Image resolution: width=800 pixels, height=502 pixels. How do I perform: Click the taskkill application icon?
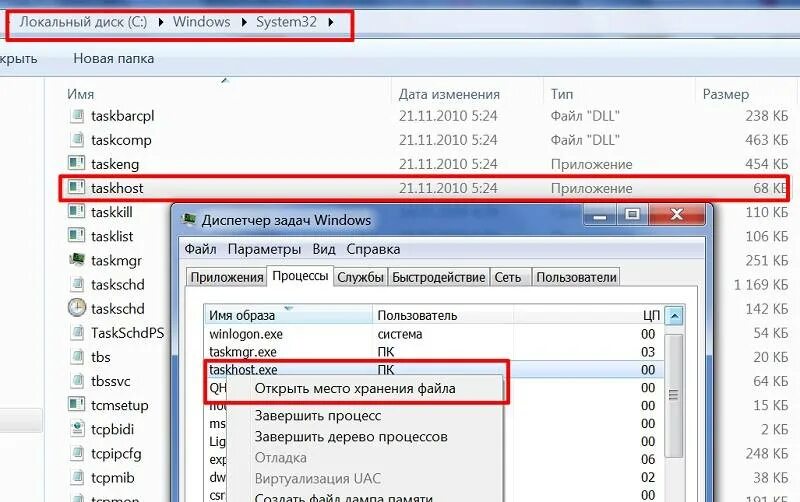coord(77,212)
